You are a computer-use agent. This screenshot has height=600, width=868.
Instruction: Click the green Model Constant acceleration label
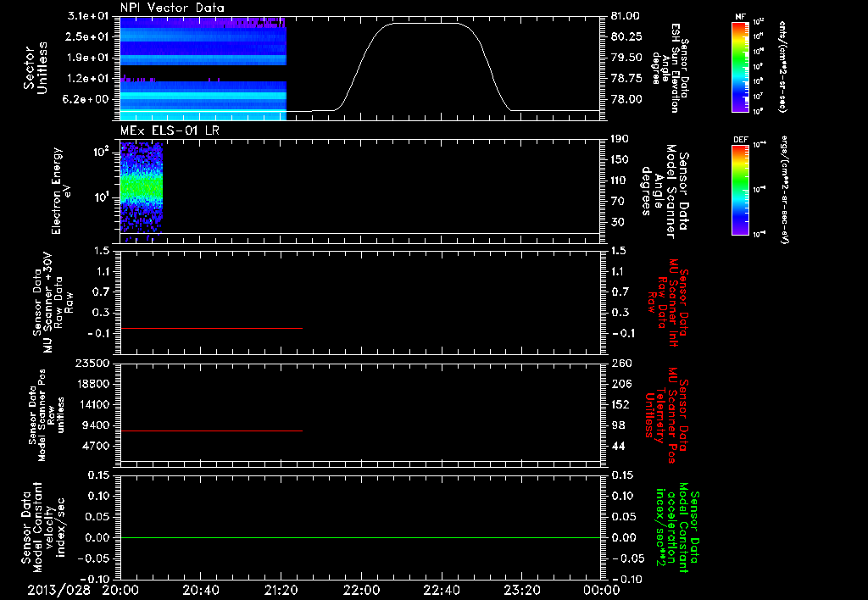tap(677, 527)
